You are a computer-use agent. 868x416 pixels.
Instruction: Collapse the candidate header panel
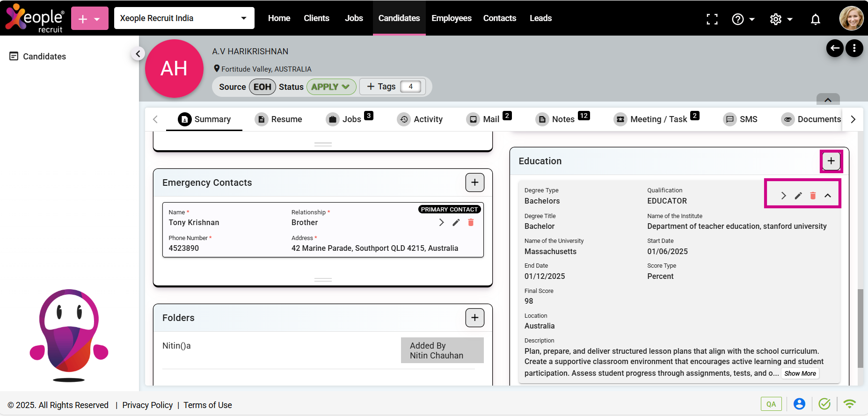pyautogui.click(x=827, y=100)
